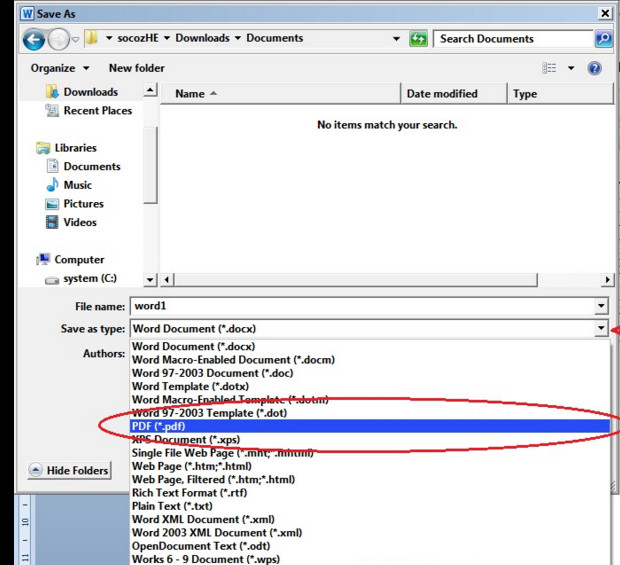Screen dimensions: 620x565
Task: Open address bar previous locations dropdown
Action: click(x=396, y=39)
